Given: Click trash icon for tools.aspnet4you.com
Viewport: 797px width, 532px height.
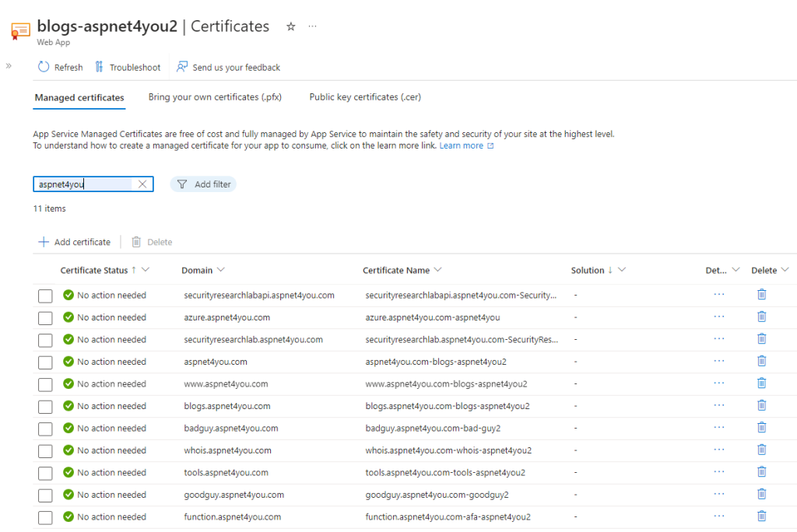Looking at the screenshot, I should (761, 471).
